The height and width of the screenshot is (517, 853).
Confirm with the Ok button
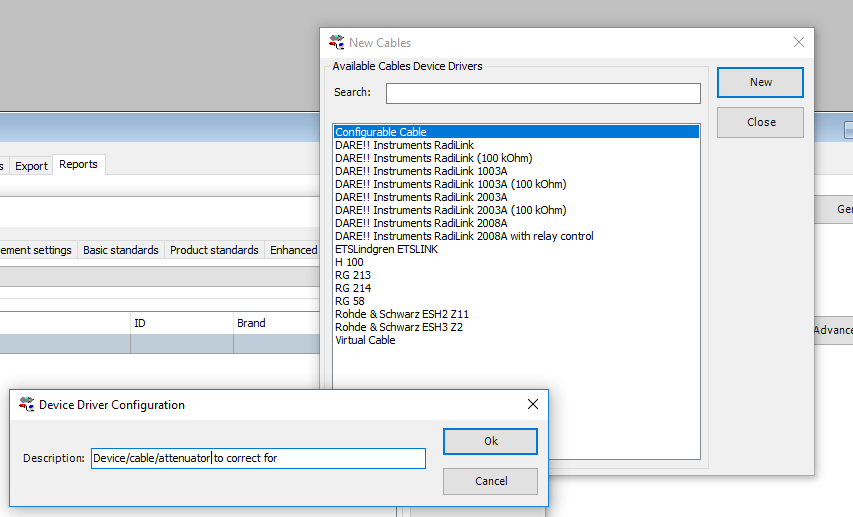[x=490, y=441]
